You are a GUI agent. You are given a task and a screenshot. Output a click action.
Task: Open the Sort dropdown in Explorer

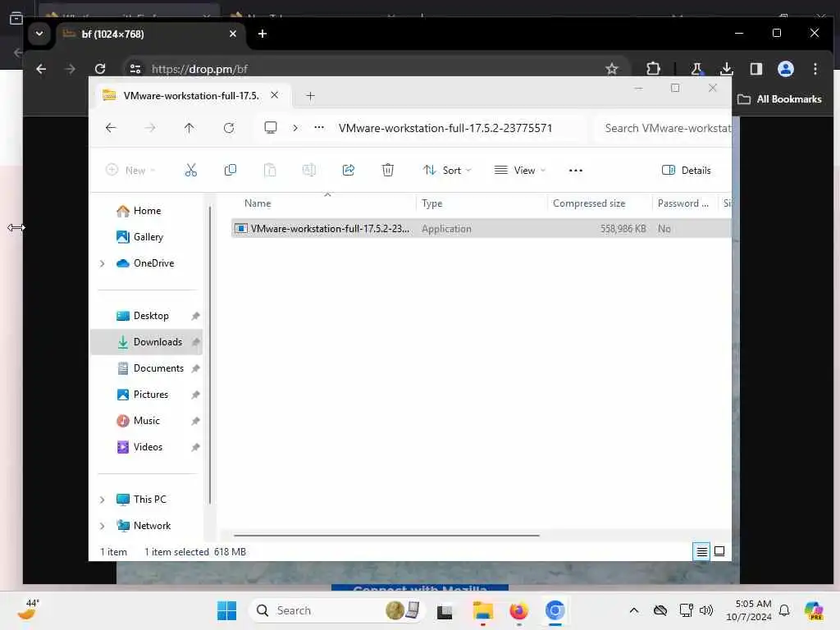(x=447, y=171)
